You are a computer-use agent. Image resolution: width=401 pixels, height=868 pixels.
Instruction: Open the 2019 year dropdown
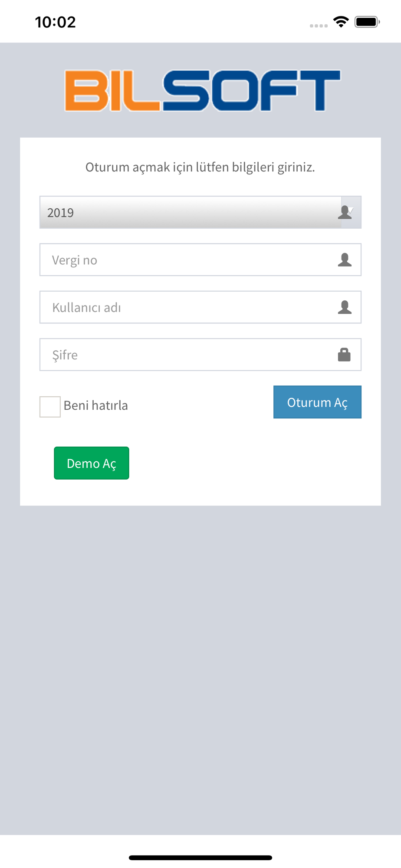(x=191, y=212)
